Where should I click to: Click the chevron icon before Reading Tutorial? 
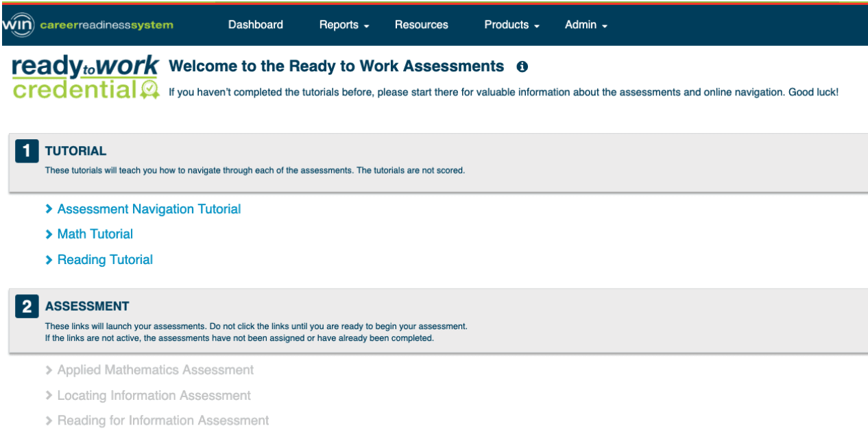click(x=49, y=260)
